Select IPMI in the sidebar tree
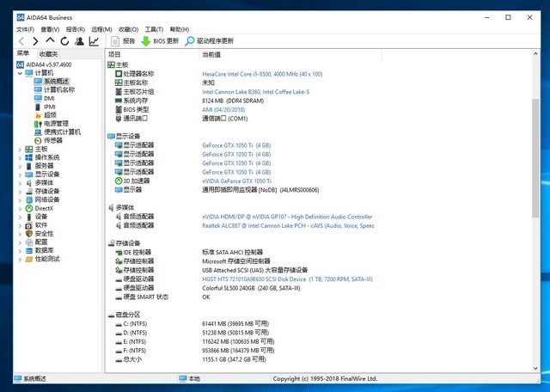 [50, 107]
